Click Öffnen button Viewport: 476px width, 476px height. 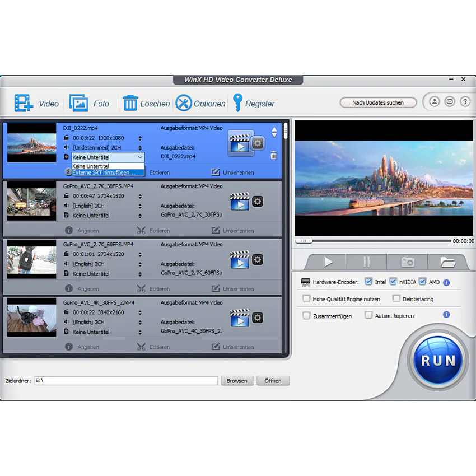pos(273,381)
